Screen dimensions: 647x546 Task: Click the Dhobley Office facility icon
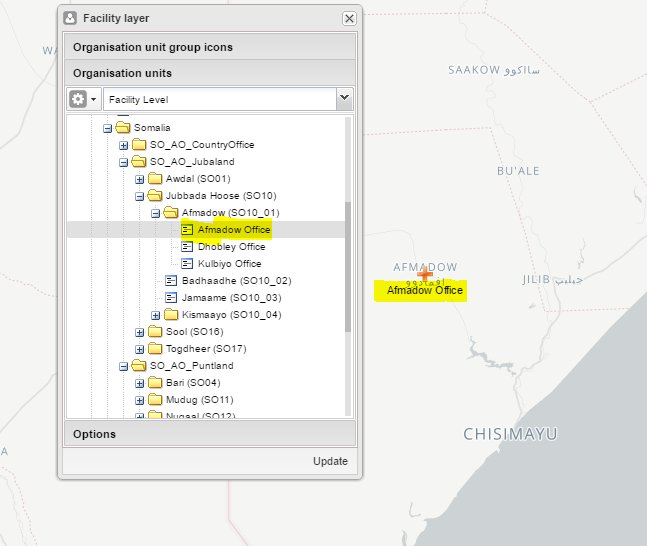tap(187, 246)
